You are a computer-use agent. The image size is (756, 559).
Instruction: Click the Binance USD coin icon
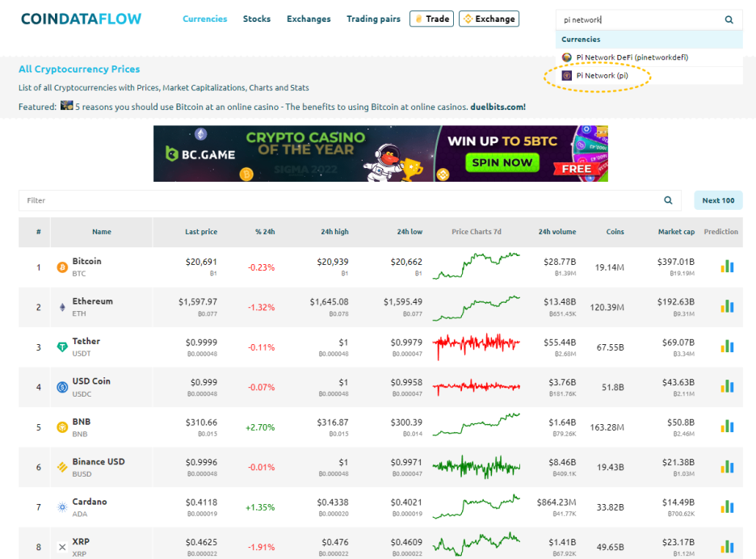point(62,467)
